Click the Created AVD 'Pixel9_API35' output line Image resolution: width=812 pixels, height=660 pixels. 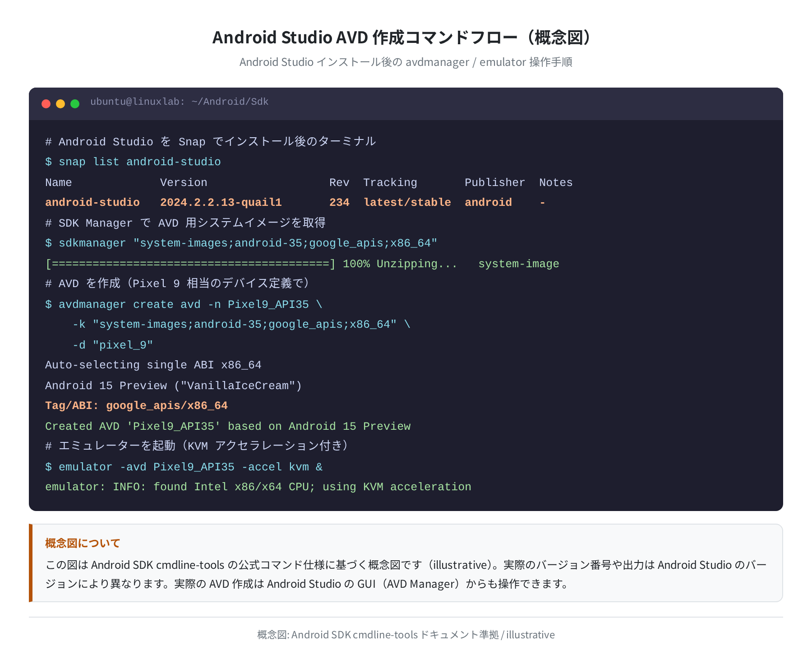point(228,426)
